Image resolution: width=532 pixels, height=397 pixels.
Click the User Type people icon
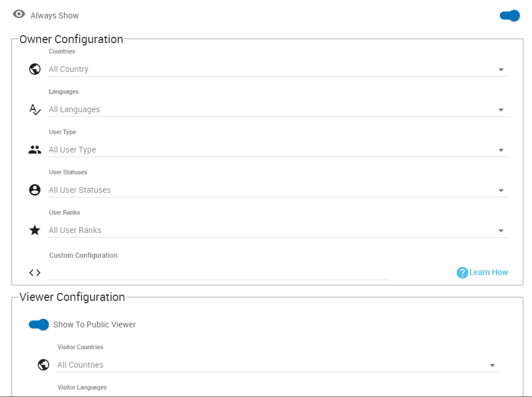[x=35, y=150]
